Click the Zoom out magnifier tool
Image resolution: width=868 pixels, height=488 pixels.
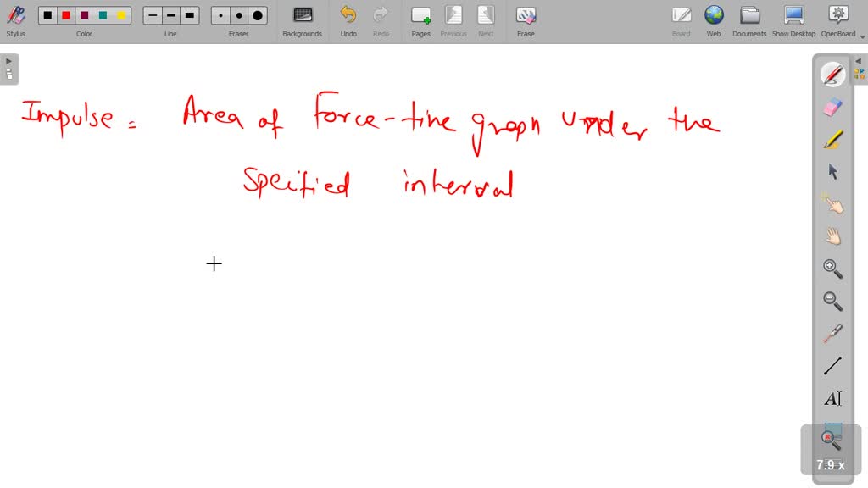pyautogui.click(x=832, y=302)
